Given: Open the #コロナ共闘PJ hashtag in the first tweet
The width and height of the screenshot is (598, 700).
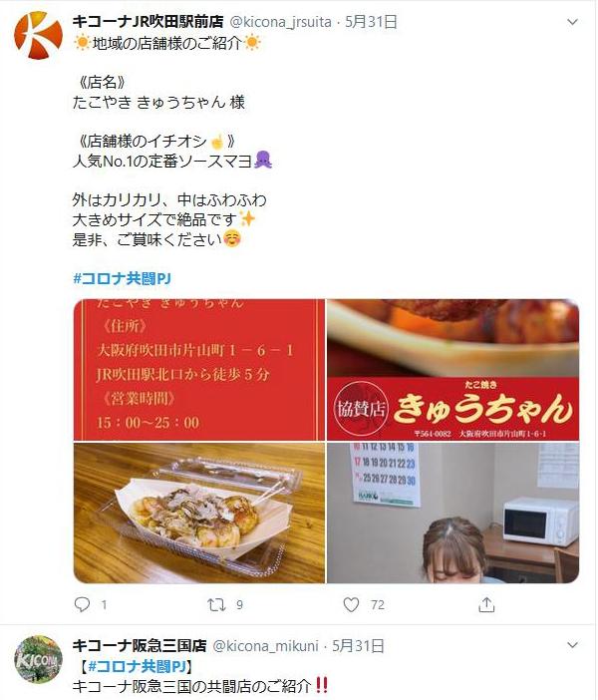Looking at the screenshot, I should pos(122,278).
